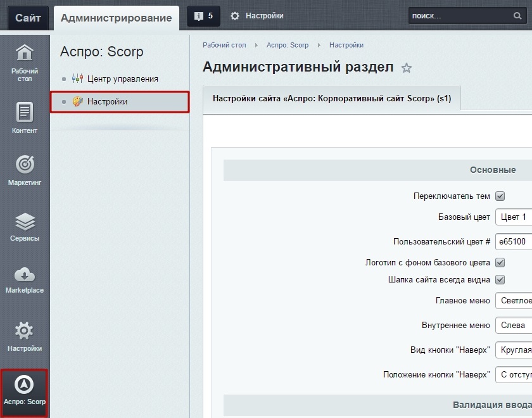This screenshot has width=532, height=418.
Task: Open the Внутреннее меню dropdown
Action: (x=513, y=325)
